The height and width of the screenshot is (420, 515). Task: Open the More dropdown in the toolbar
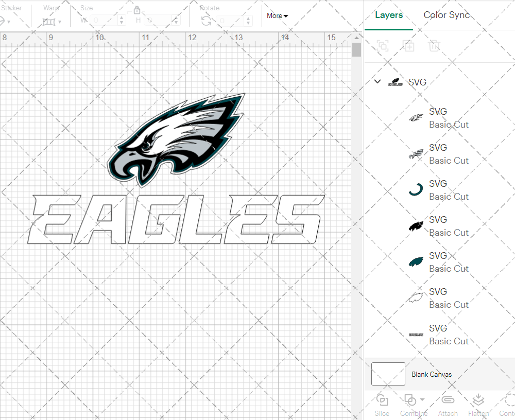[x=277, y=16]
